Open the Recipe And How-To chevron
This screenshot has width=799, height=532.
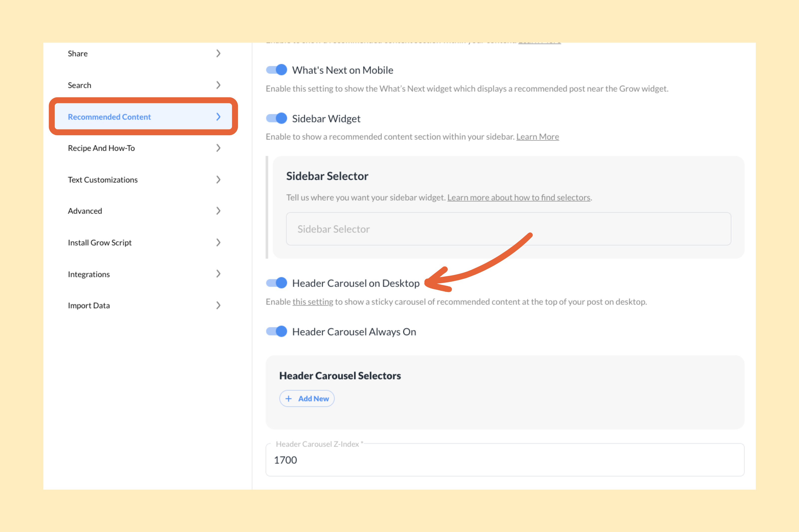tap(218, 148)
